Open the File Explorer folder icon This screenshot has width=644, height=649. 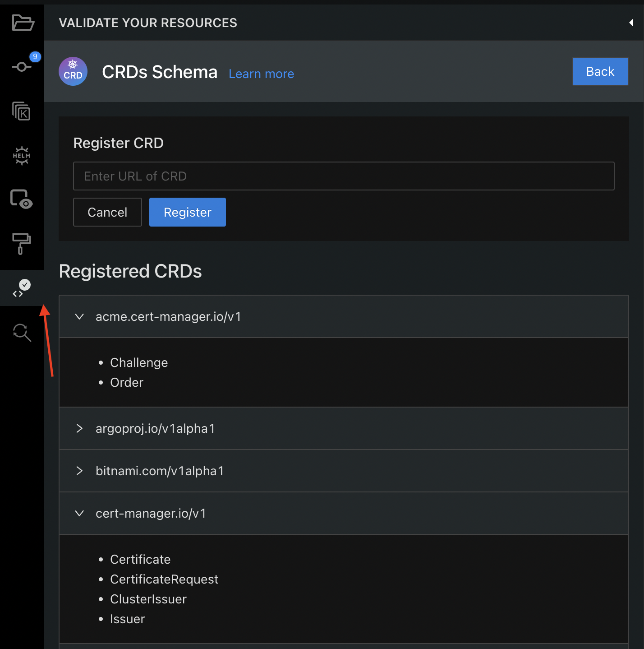point(23,23)
